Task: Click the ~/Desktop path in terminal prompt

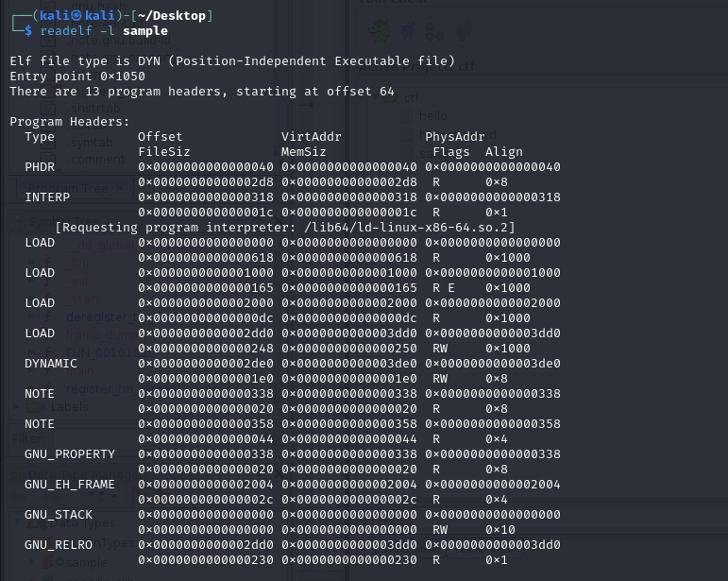Action: (x=175, y=16)
